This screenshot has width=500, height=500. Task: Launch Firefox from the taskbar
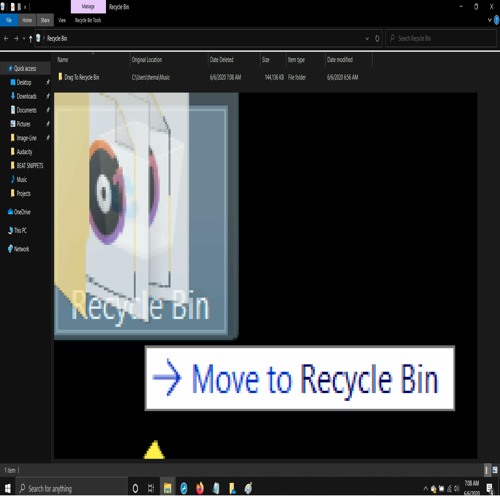200,489
